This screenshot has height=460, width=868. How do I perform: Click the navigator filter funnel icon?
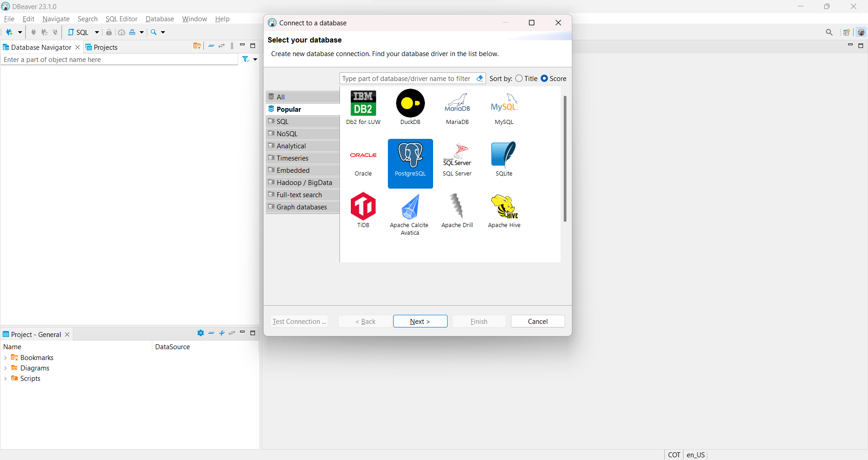point(245,59)
